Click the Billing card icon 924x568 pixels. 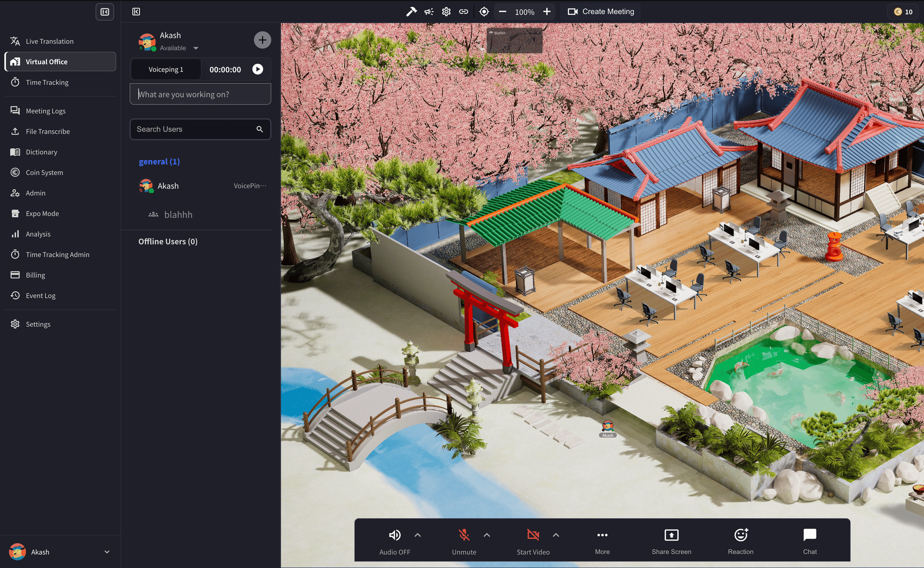tap(15, 275)
